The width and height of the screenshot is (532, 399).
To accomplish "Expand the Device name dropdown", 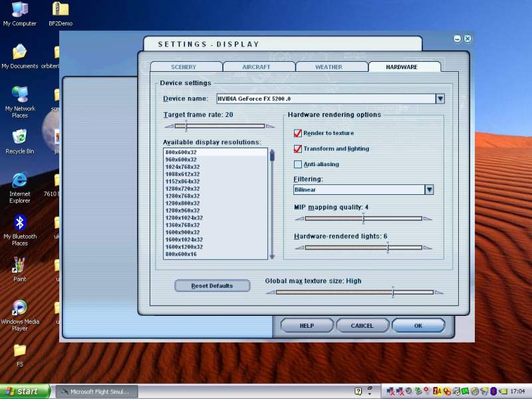I will [440, 99].
